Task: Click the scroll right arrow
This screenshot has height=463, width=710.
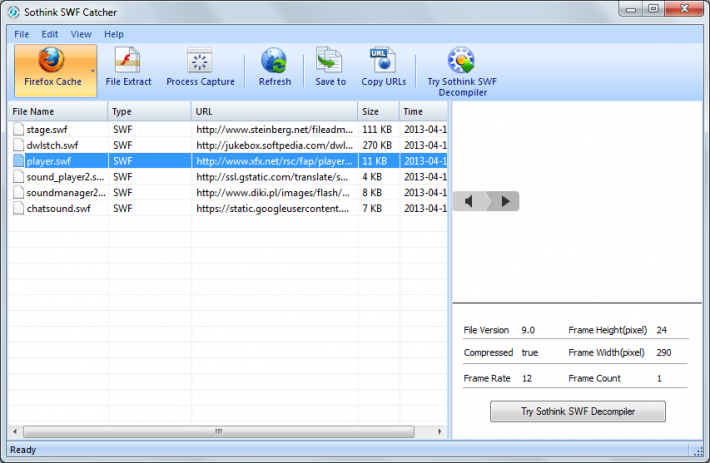Action: 440,432
